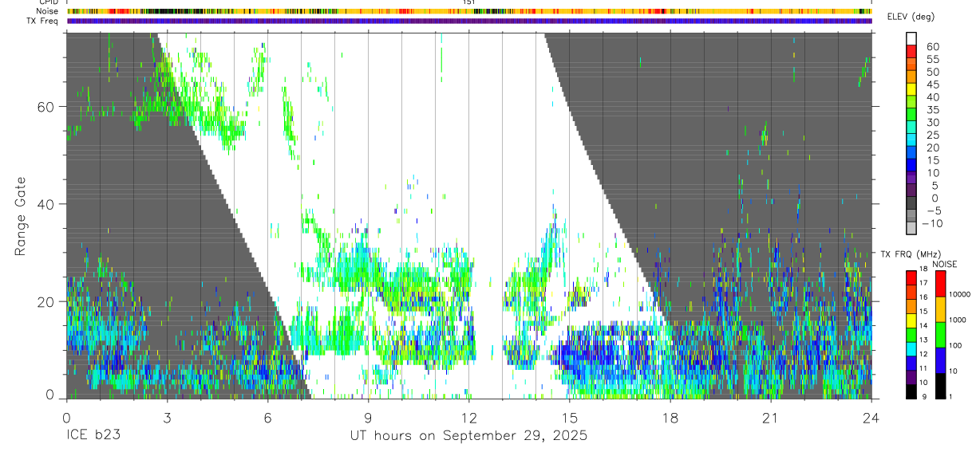Click the NOISE scale label '10000'

[962, 294]
